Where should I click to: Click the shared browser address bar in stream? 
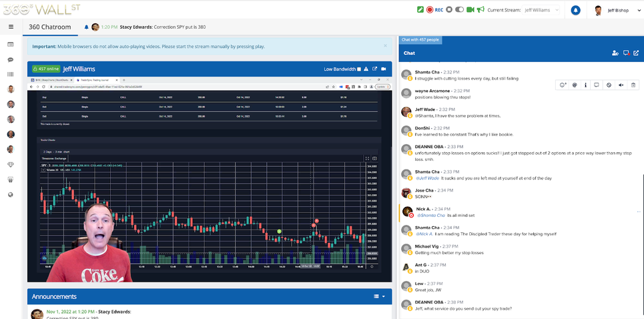pos(185,87)
